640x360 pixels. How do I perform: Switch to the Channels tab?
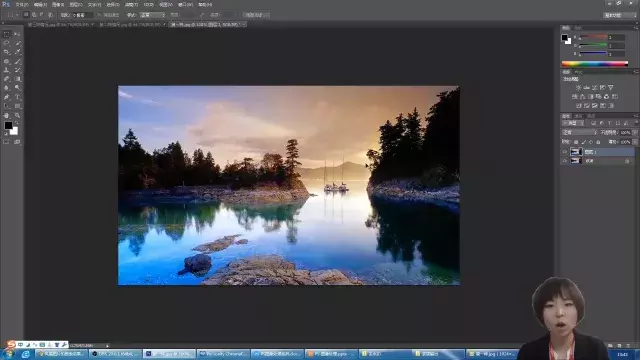[579, 116]
